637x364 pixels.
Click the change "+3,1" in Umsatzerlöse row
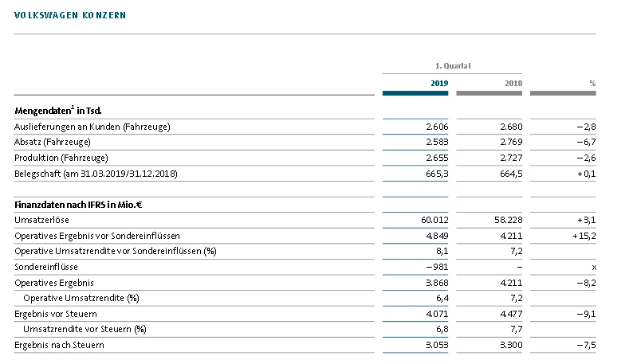coord(586,220)
